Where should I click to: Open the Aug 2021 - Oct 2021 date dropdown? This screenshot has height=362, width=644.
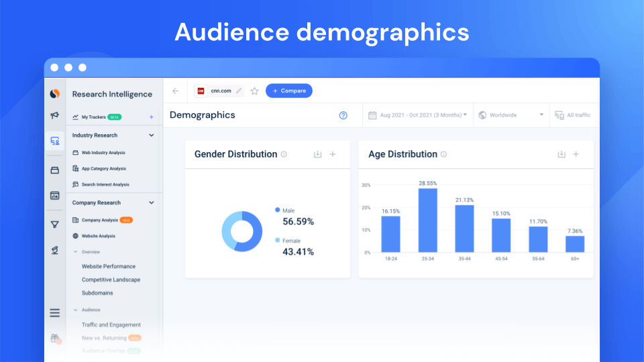pyautogui.click(x=418, y=115)
